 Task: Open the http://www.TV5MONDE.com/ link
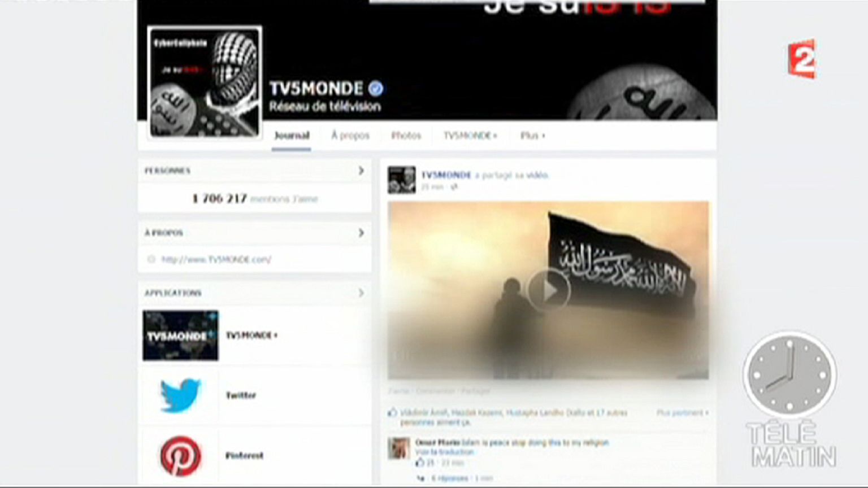click(216, 259)
